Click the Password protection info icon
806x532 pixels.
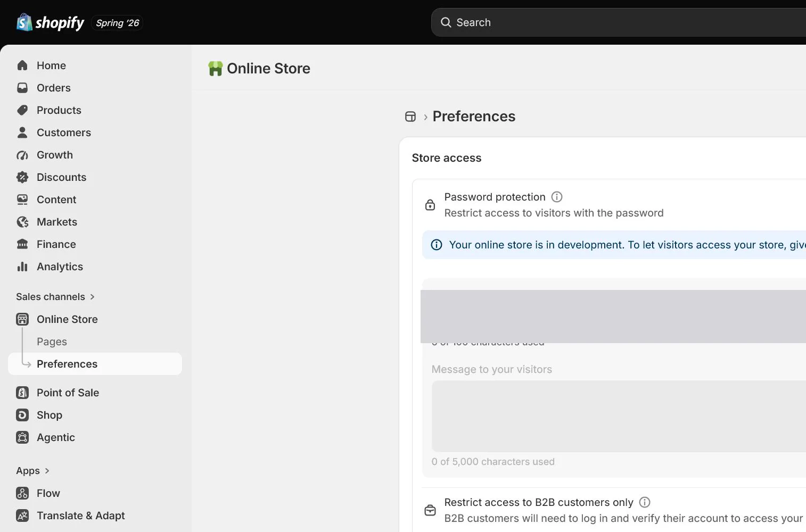[557, 197]
